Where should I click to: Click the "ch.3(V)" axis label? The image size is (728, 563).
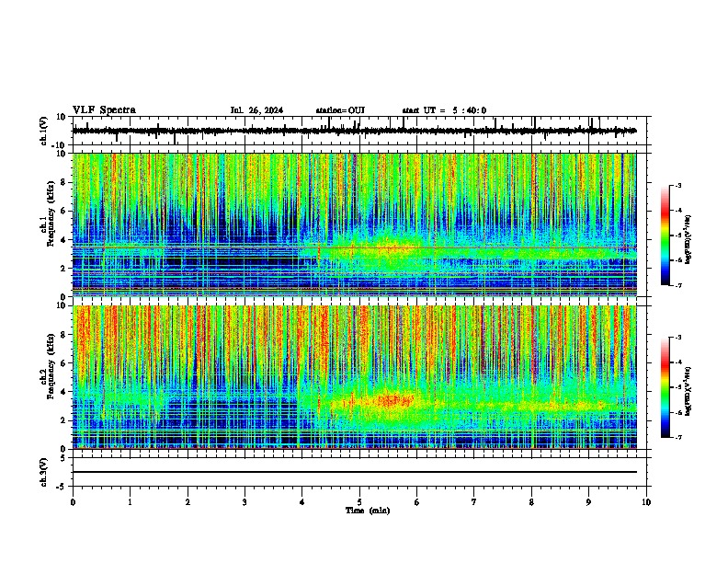pos(44,473)
